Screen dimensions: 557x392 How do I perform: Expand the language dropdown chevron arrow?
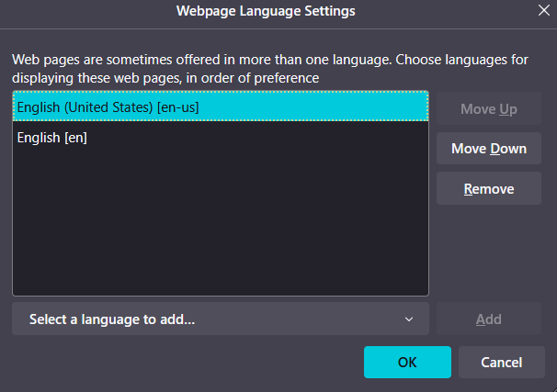coord(409,319)
